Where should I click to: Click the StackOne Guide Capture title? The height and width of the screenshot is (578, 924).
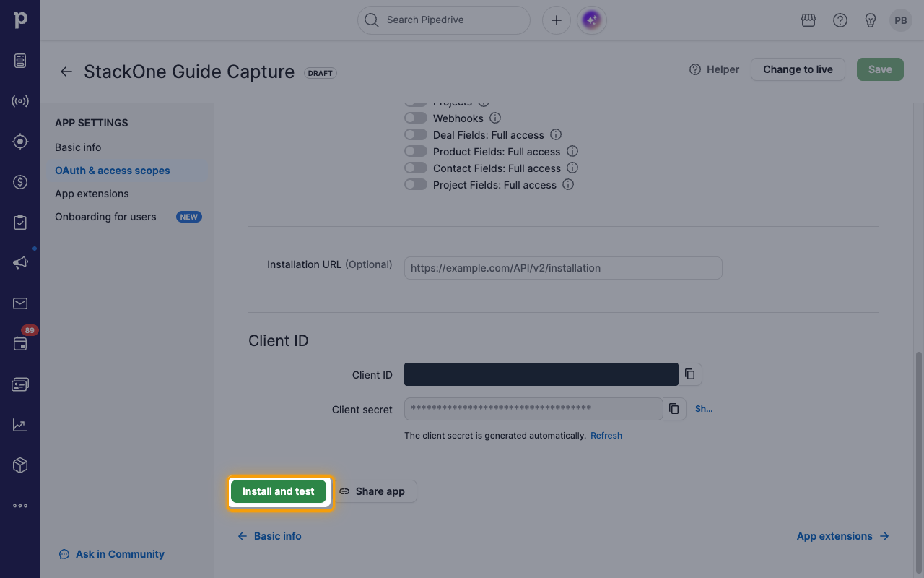click(189, 72)
